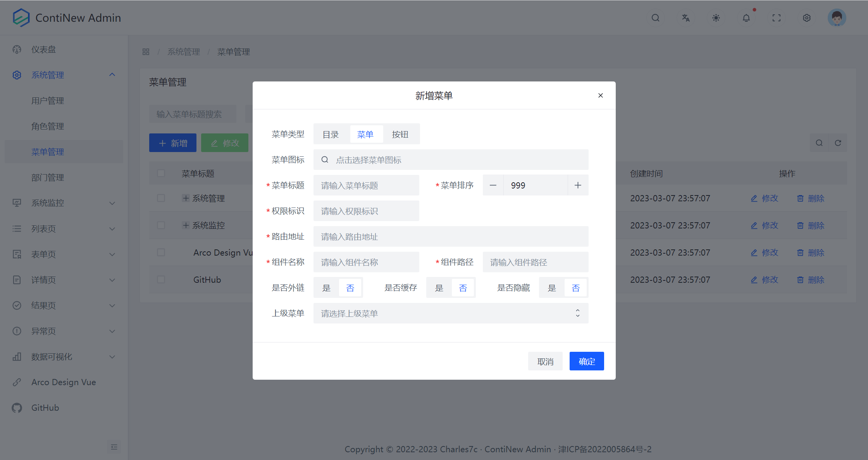Viewport: 868px width, 460px height.
Task: Set 是否隐藏 to 是
Action: click(x=552, y=288)
